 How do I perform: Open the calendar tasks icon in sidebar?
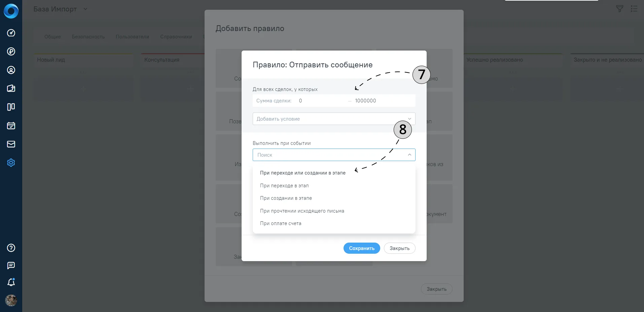[11, 126]
